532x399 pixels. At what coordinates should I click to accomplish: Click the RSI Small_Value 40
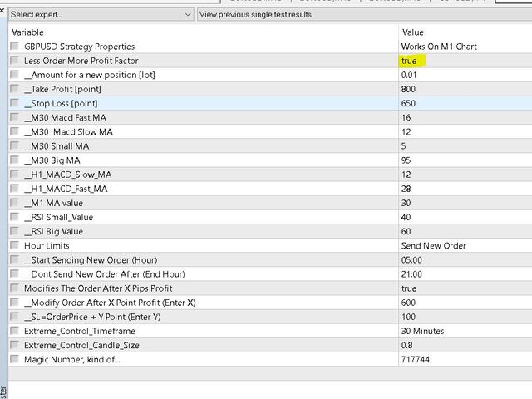click(406, 218)
